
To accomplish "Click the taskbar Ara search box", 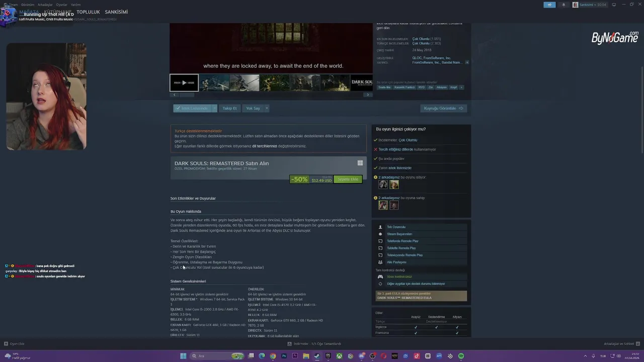I will coord(216,356).
